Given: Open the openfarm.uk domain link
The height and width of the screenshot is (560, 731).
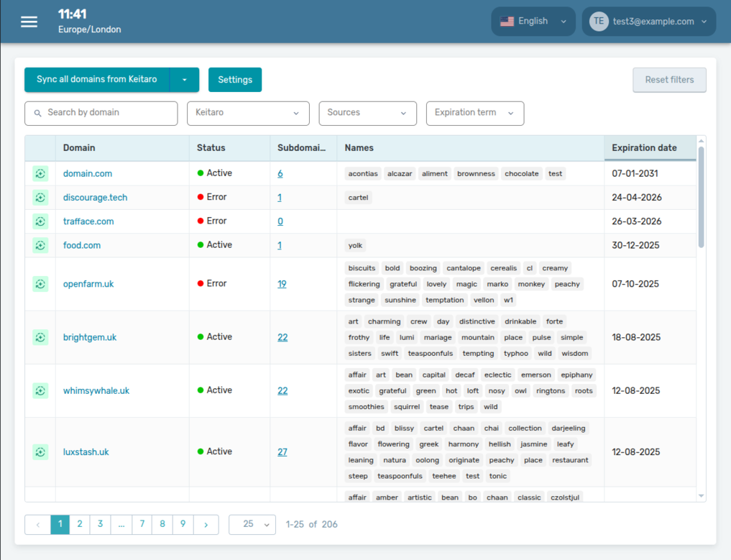Looking at the screenshot, I should click(88, 284).
